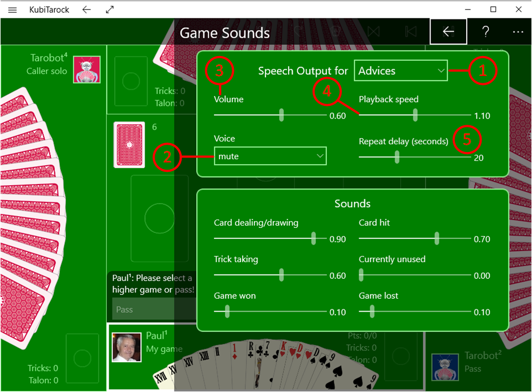Open the more options ellipsis menu
532x392 pixels.
coord(518,32)
